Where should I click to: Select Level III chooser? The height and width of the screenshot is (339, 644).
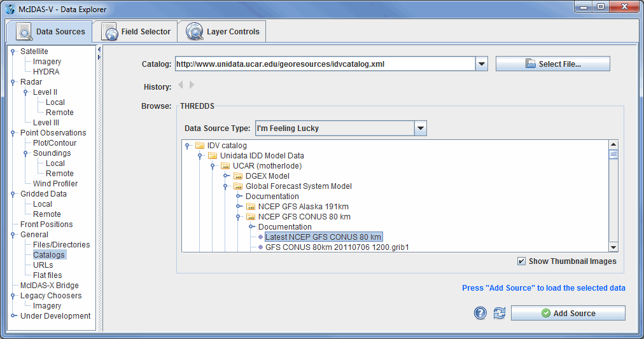pos(46,123)
